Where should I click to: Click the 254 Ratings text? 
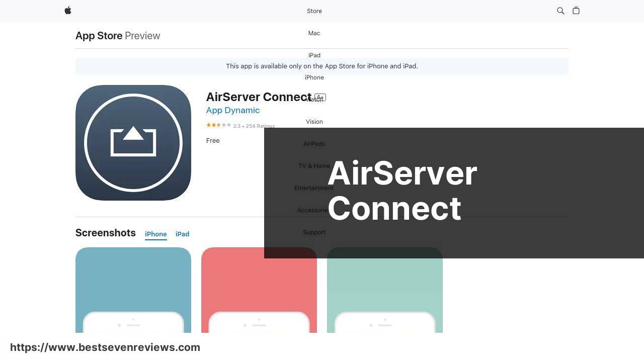(260, 126)
